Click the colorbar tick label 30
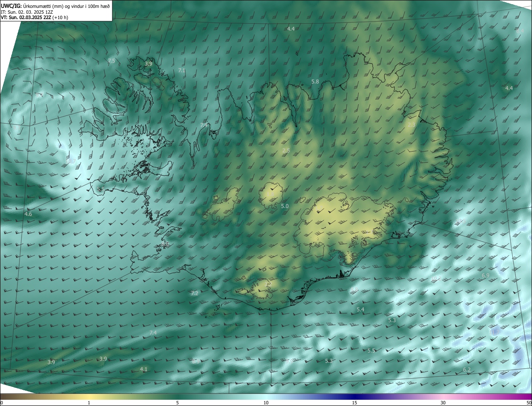Screen dimensions: 532x406 443,403
